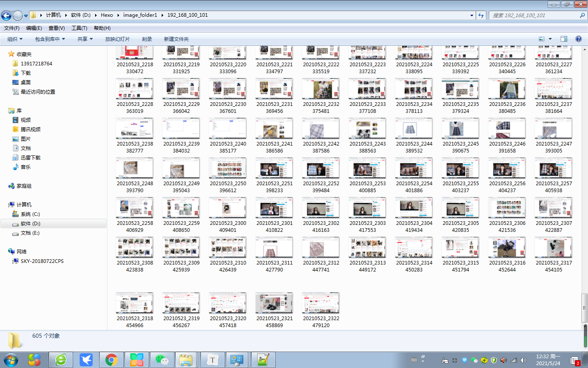Screen dimensions: 588x368
Task: Open Google Chrome from the taskbar
Action: coord(111,360)
